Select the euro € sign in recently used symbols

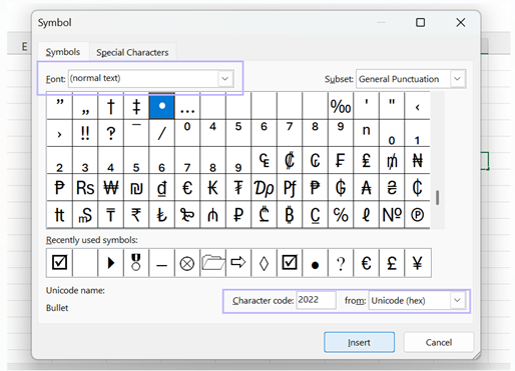click(366, 263)
